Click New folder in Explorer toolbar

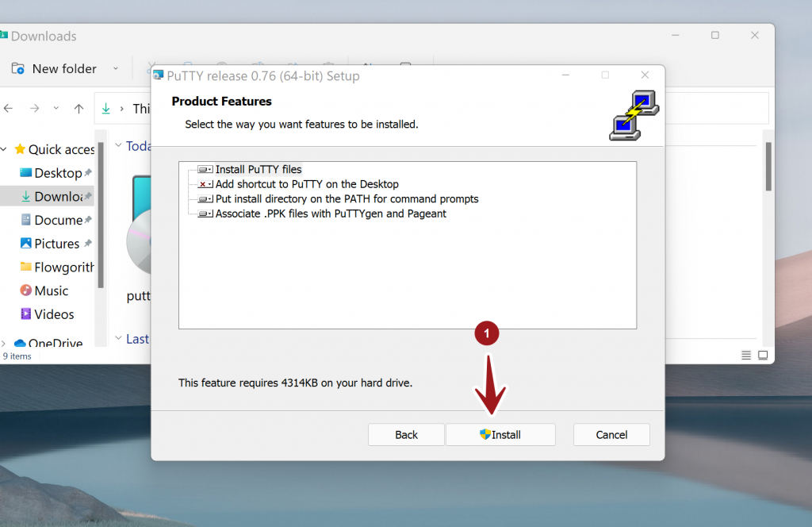54,69
